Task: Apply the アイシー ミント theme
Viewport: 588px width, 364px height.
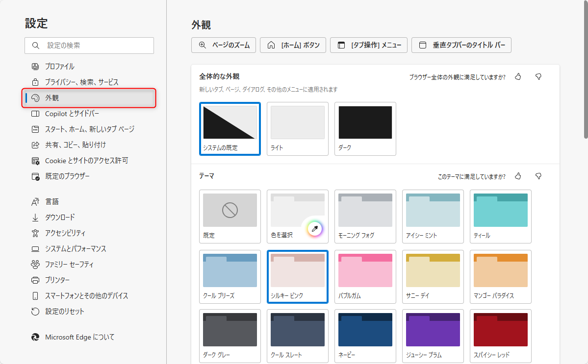Action: [433, 217]
